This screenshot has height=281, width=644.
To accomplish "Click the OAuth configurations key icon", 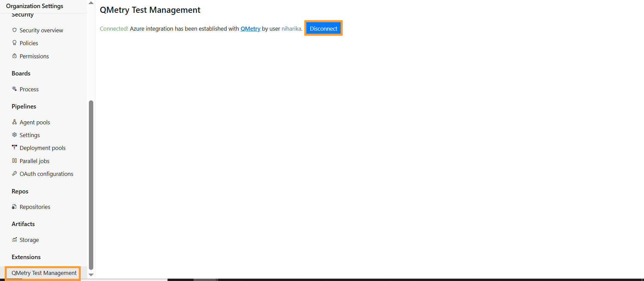I will click(x=14, y=174).
